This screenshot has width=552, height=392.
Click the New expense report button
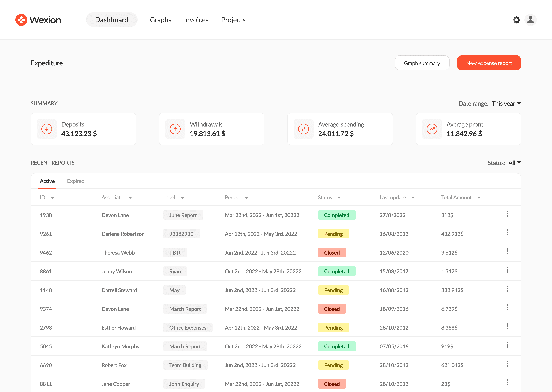(x=489, y=63)
